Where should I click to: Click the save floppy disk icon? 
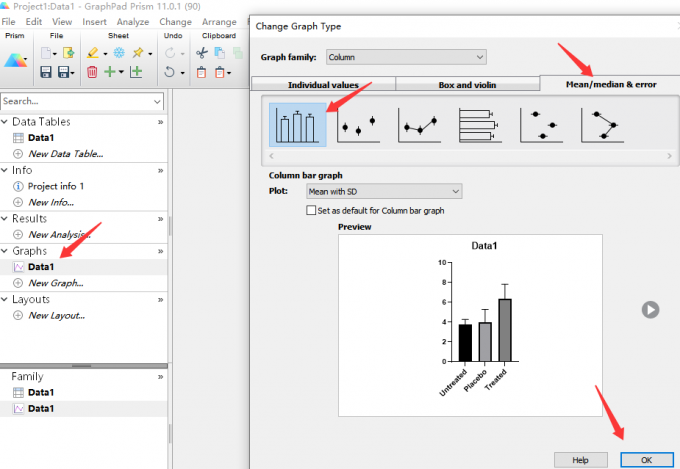click(x=46, y=72)
